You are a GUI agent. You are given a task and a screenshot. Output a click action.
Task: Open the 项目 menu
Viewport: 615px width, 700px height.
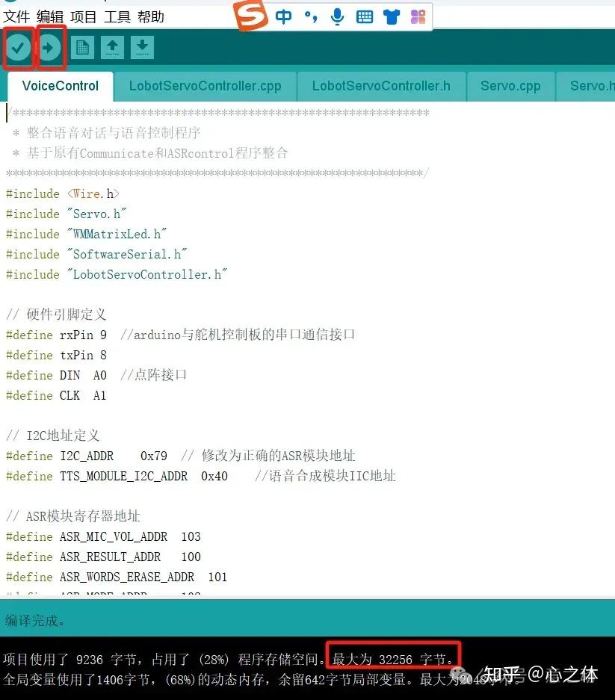[x=82, y=16]
